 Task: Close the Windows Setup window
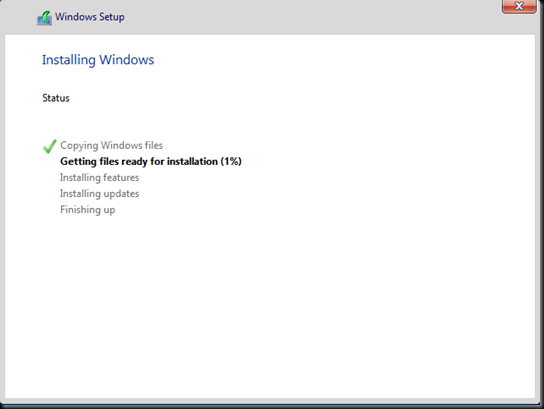(519, 6)
